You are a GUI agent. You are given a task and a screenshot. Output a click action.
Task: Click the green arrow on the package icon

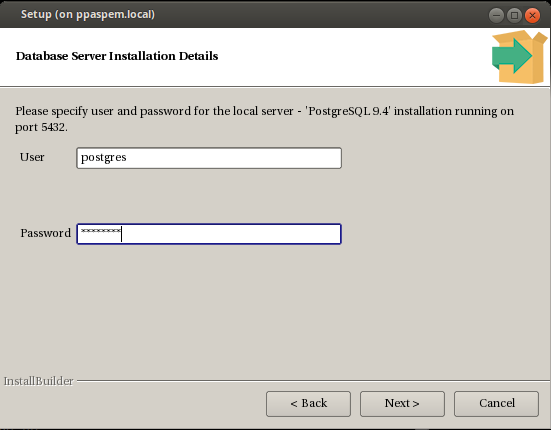click(512, 56)
